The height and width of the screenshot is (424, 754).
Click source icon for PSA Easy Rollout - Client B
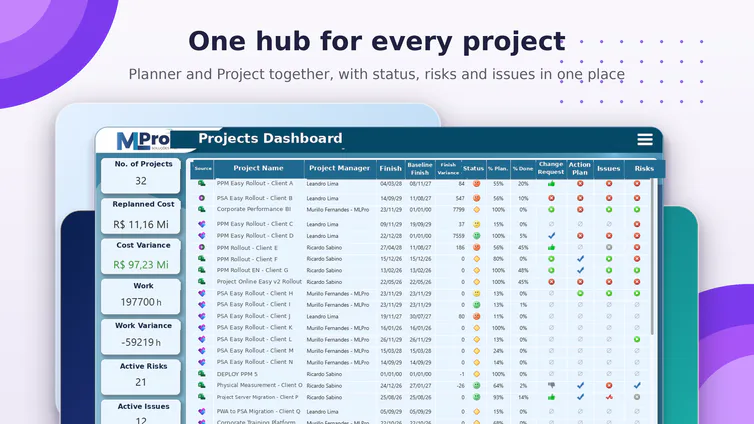[201, 198]
